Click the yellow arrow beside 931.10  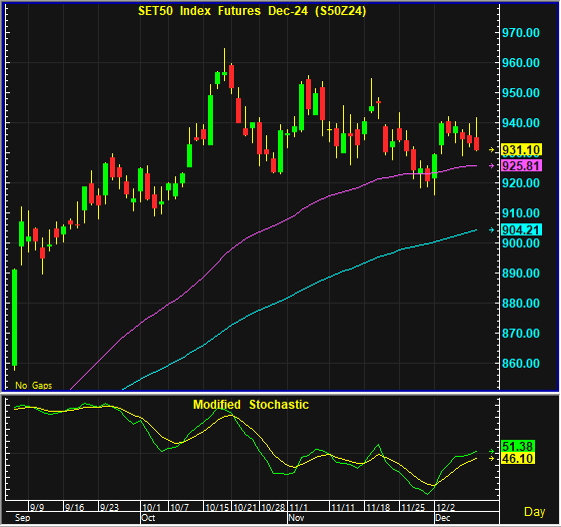click(x=492, y=150)
